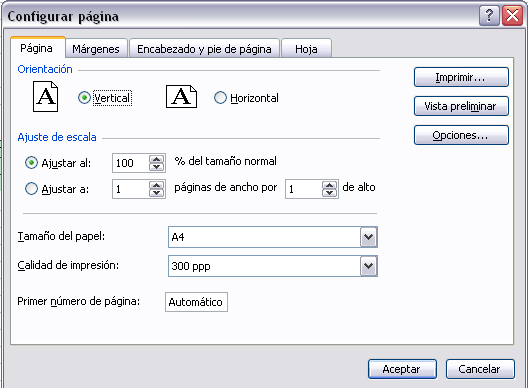
Task: Click the 'Primer número de página:' label
Action: coord(78,301)
